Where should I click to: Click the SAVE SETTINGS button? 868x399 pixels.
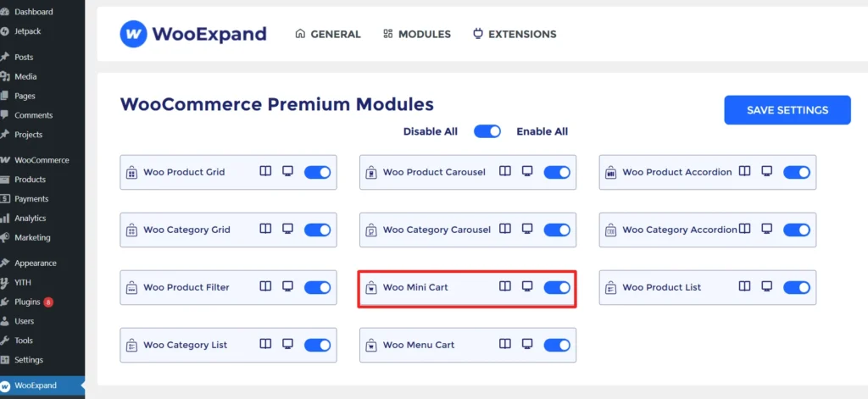[x=787, y=110]
